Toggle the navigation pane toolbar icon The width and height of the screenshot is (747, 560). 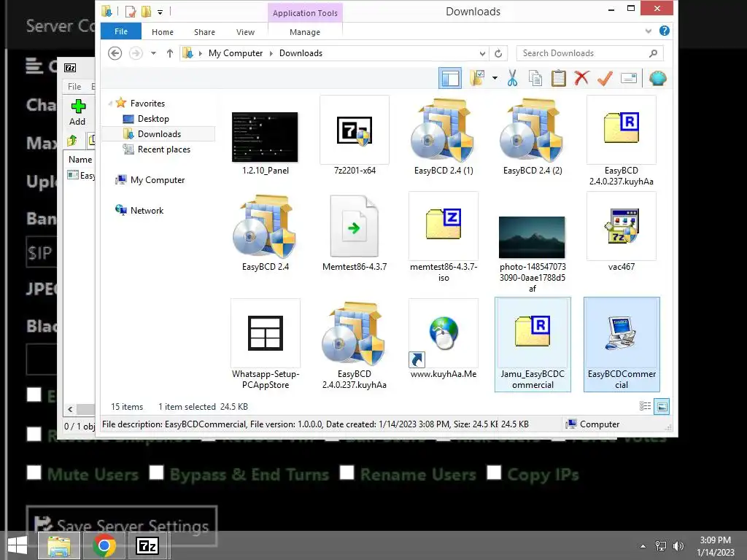(x=449, y=79)
